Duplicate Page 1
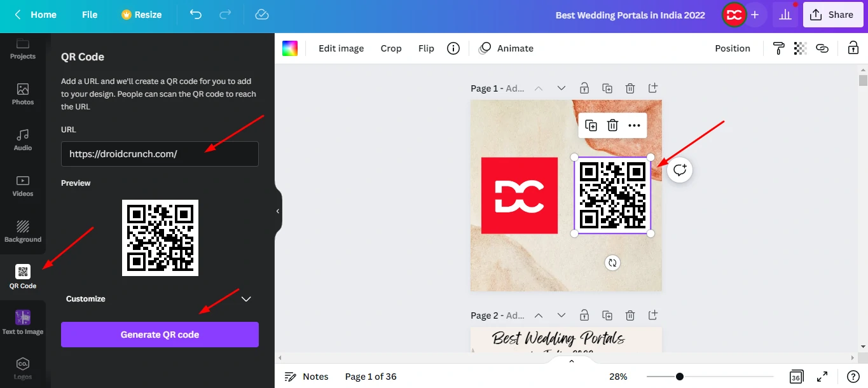868x388 pixels. (x=607, y=88)
